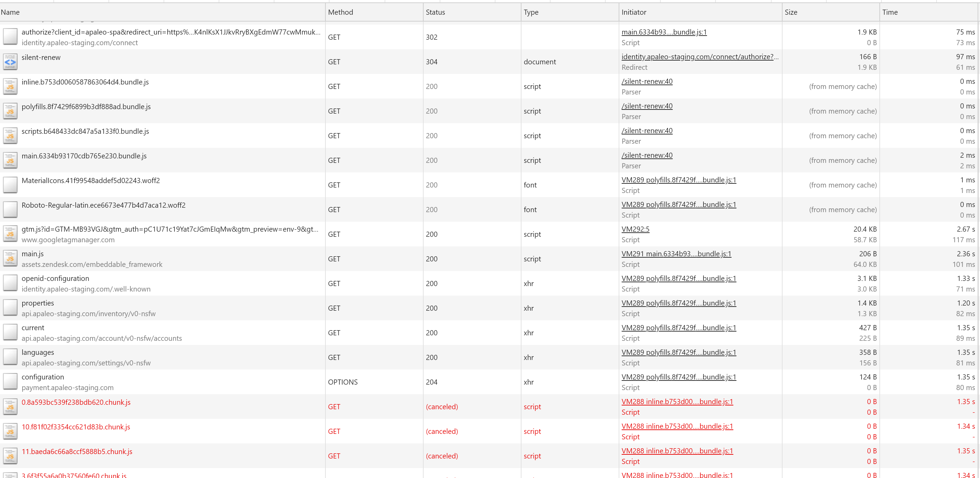Viewport: 980px width, 478px height.
Task: Click the VM292:5 initiator link
Action: tap(635, 229)
